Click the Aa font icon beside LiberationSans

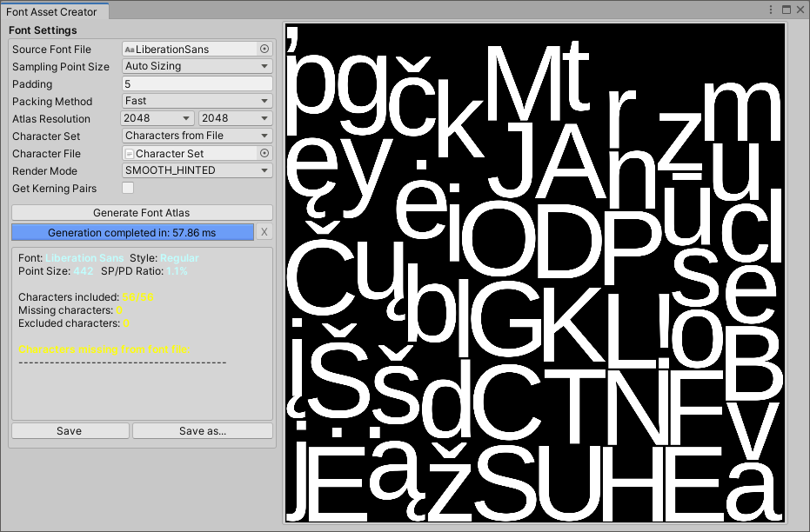click(131, 50)
